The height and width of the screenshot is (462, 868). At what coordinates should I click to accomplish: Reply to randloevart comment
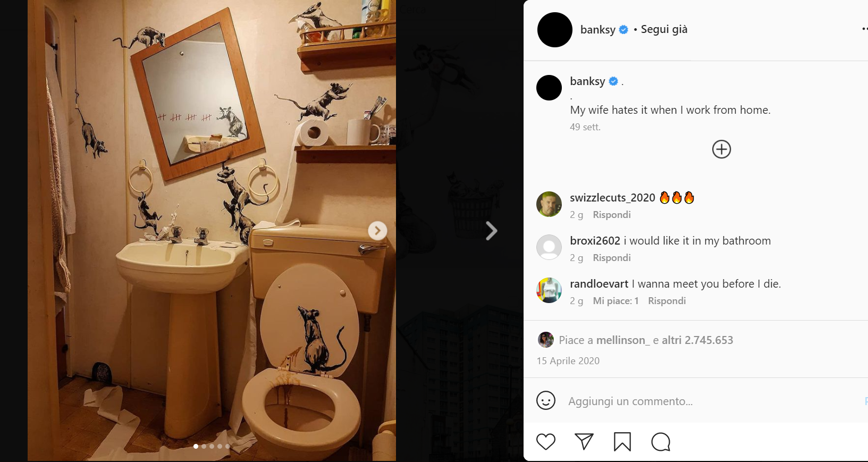(x=667, y=301)
